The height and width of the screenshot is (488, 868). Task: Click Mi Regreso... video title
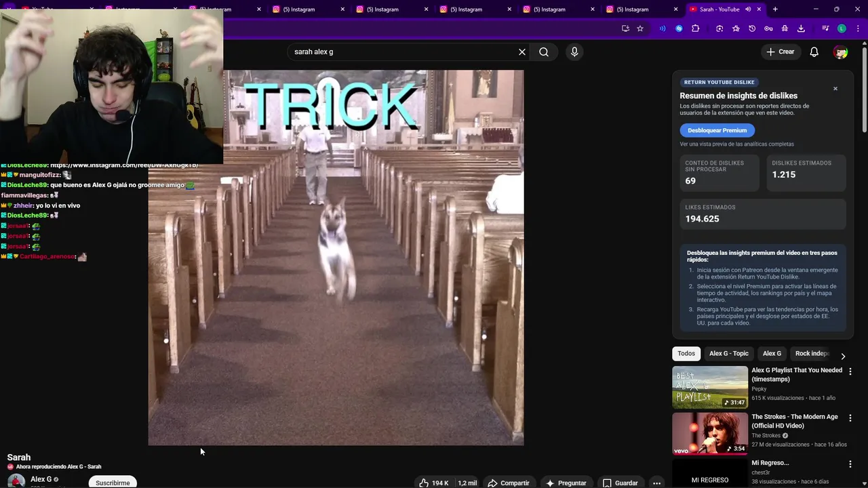coord(770,463)
